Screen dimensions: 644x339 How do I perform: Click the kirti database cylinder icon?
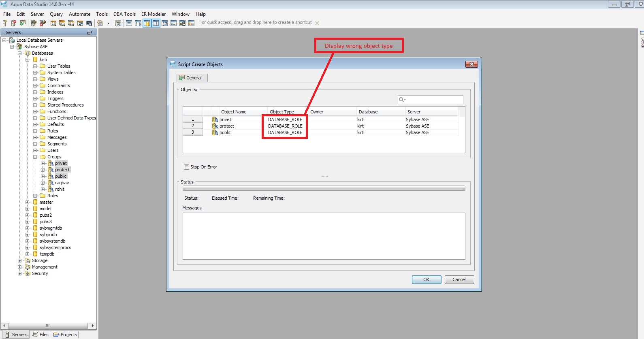click(35, 60)
